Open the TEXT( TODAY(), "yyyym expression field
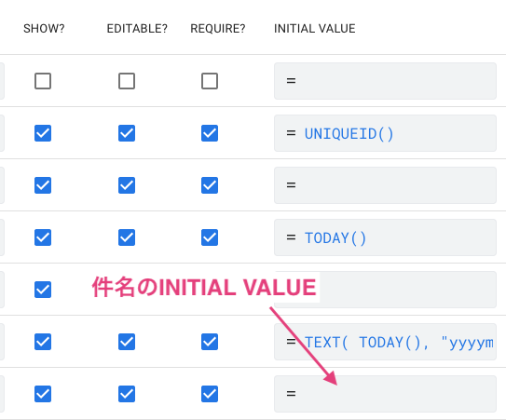 point(385,342)
